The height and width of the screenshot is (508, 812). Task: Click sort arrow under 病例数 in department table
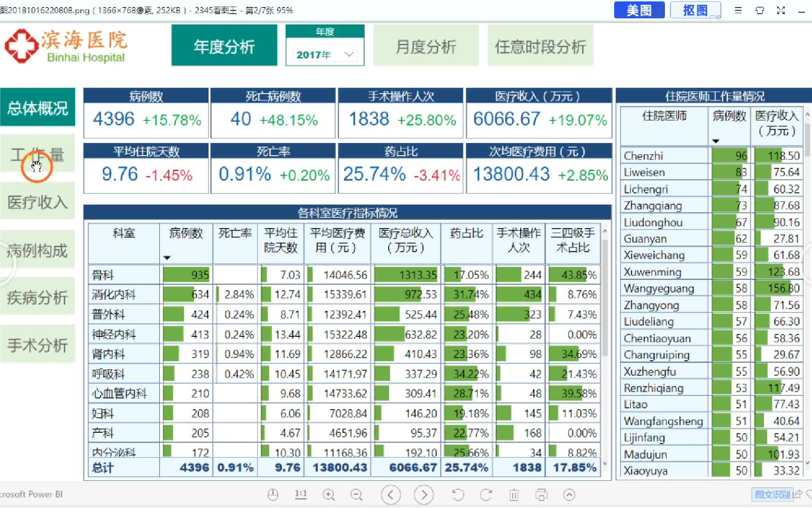(x=167, y=258)
